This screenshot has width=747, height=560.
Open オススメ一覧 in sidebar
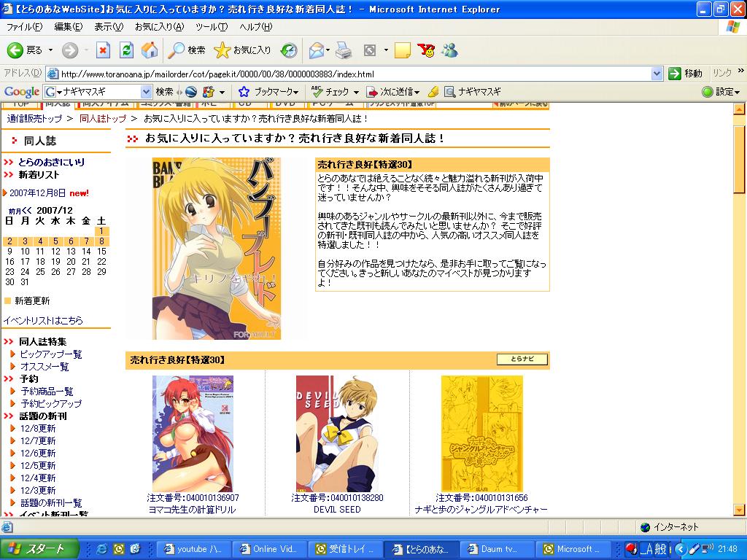[x=44, y=367]
